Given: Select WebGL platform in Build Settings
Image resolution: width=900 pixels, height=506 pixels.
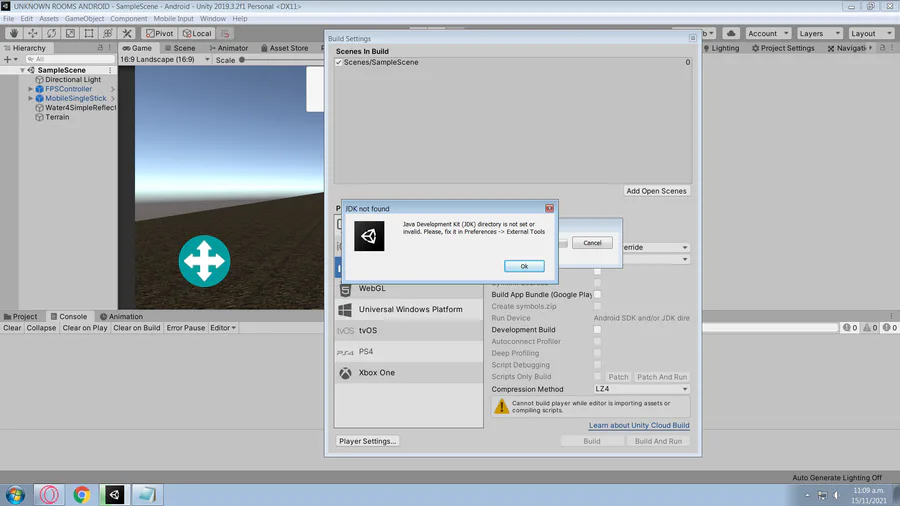Looking at the screenshot, I should [409, 288].
